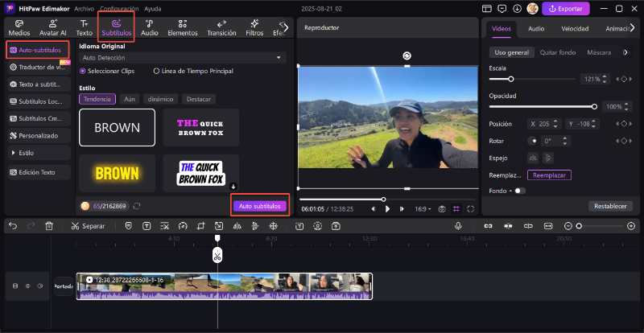Toggle fullscreen preview in the player
644x333 pixels.
point(471,209)
